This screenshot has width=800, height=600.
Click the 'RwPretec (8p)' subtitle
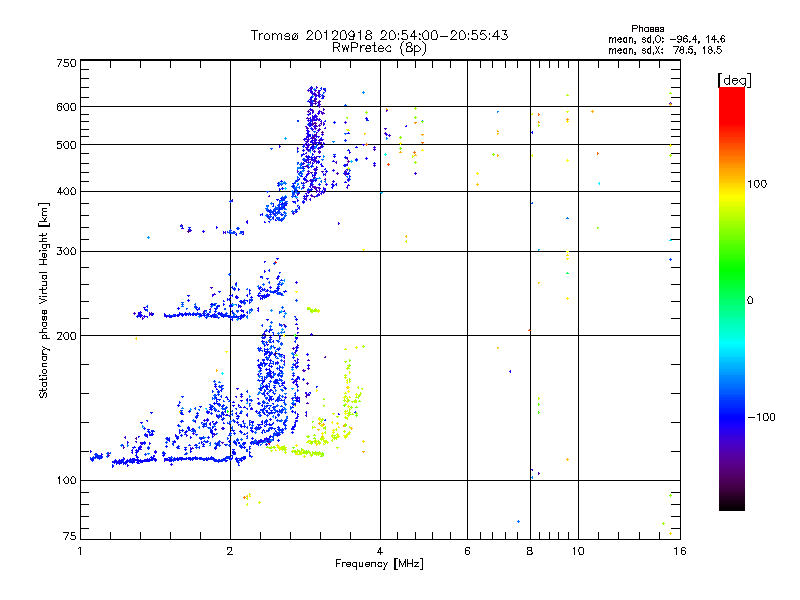click(x=379, y=48)
